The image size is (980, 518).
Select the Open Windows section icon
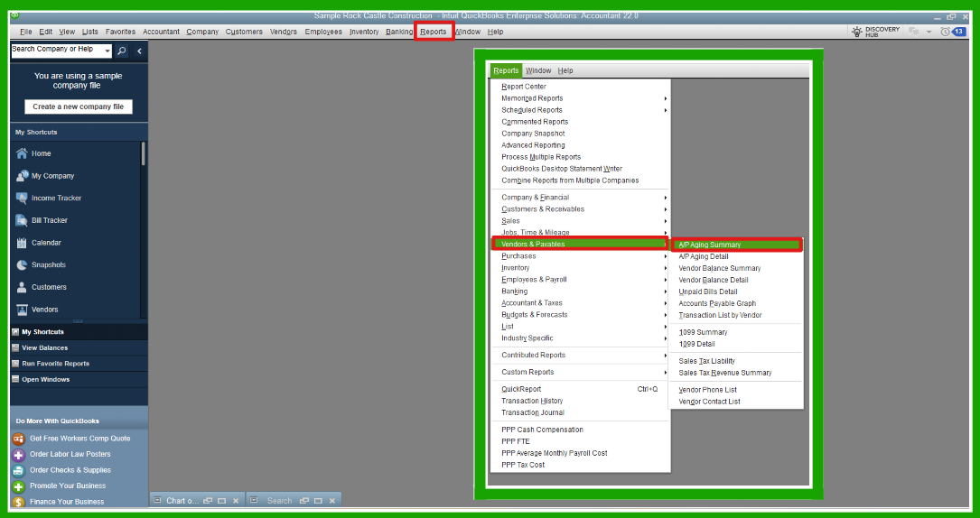click(15, 379)
